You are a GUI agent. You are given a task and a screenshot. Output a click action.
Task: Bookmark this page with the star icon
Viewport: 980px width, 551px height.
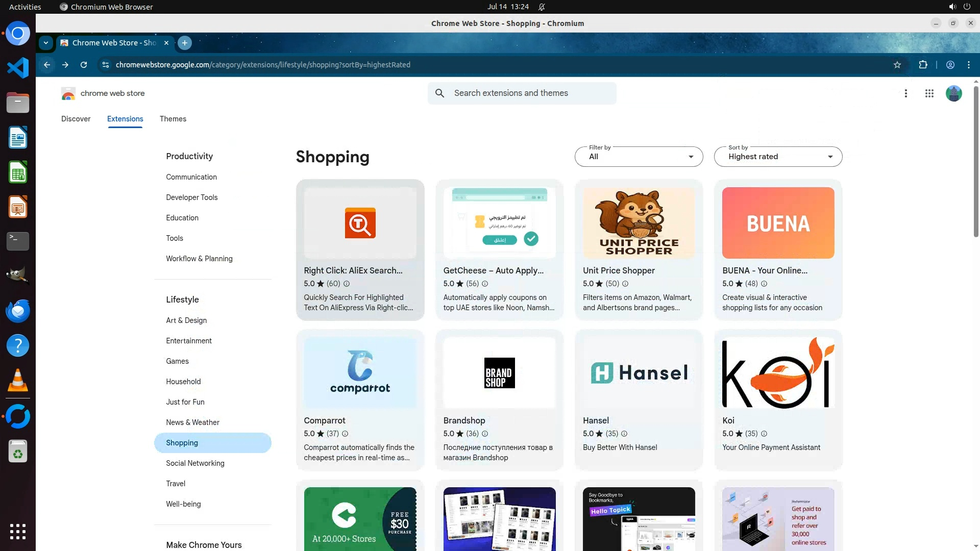(897, 65)
